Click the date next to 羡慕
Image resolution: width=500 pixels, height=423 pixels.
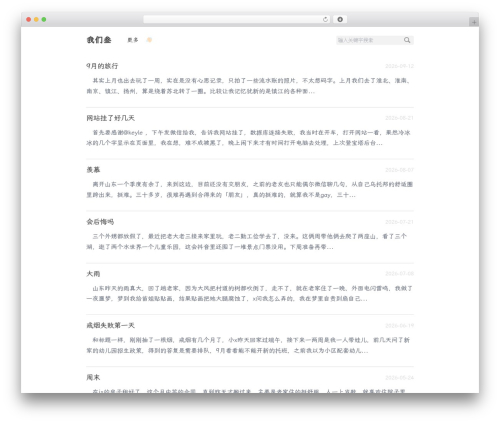click(x=399, y=170)
